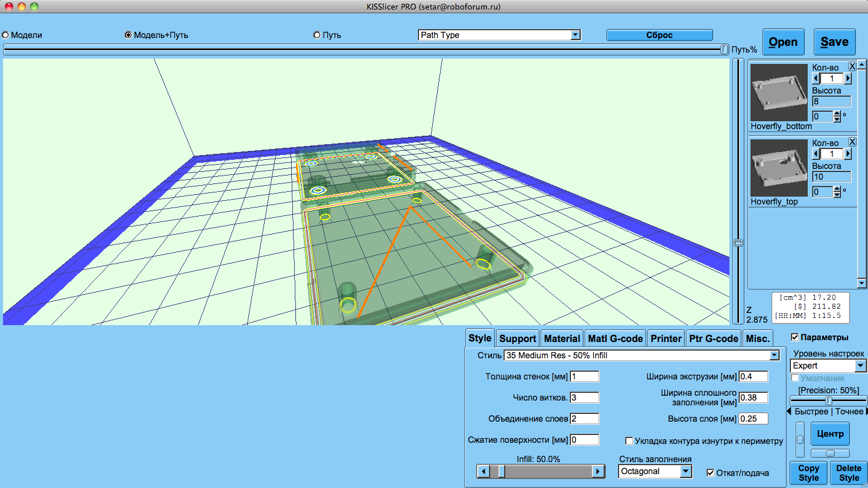
Task: Open the Printer settings tab
Action: 665,338
